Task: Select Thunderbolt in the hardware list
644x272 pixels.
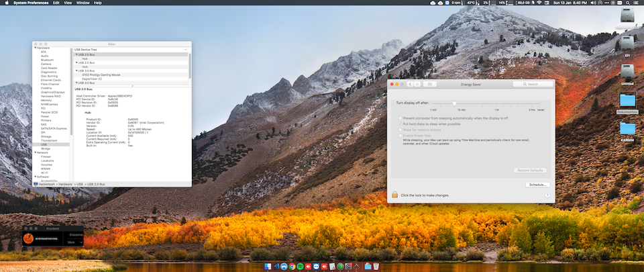Action: (48, 140)
